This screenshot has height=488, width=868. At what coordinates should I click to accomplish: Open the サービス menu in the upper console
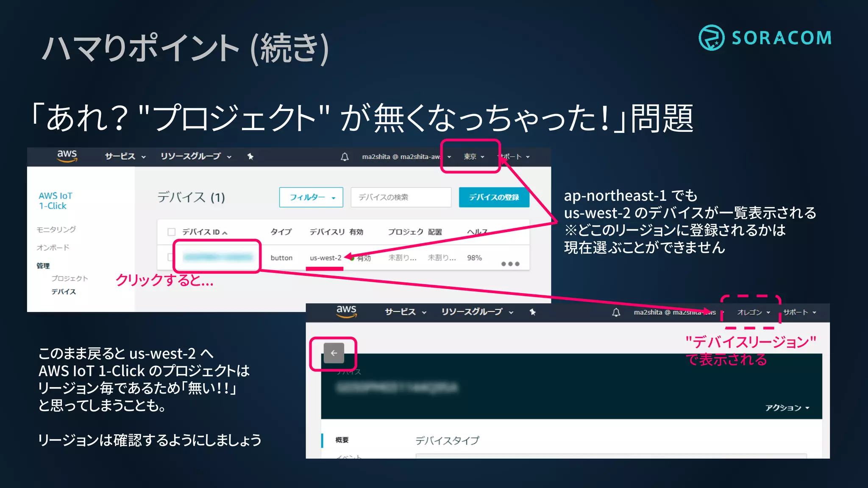coord(125,157)
